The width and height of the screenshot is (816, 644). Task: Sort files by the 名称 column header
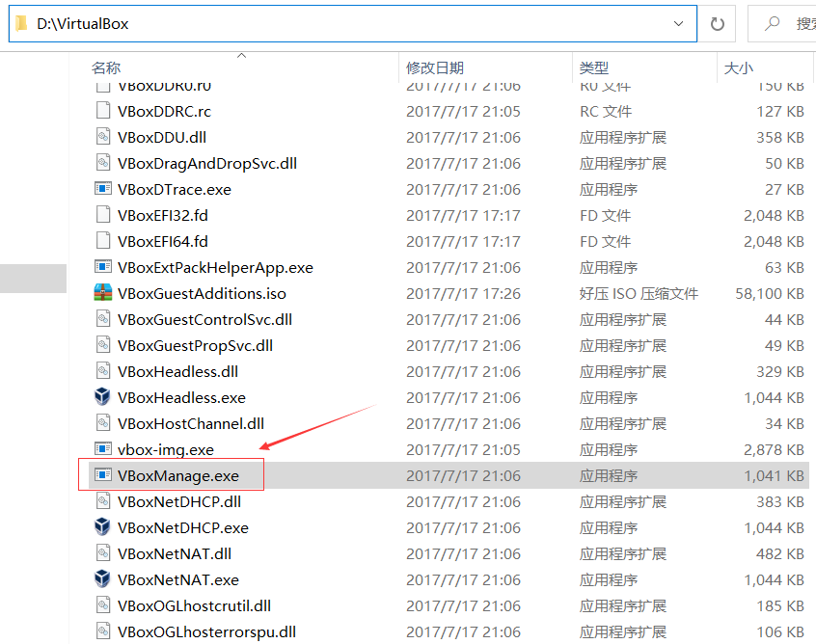point(106,67)
